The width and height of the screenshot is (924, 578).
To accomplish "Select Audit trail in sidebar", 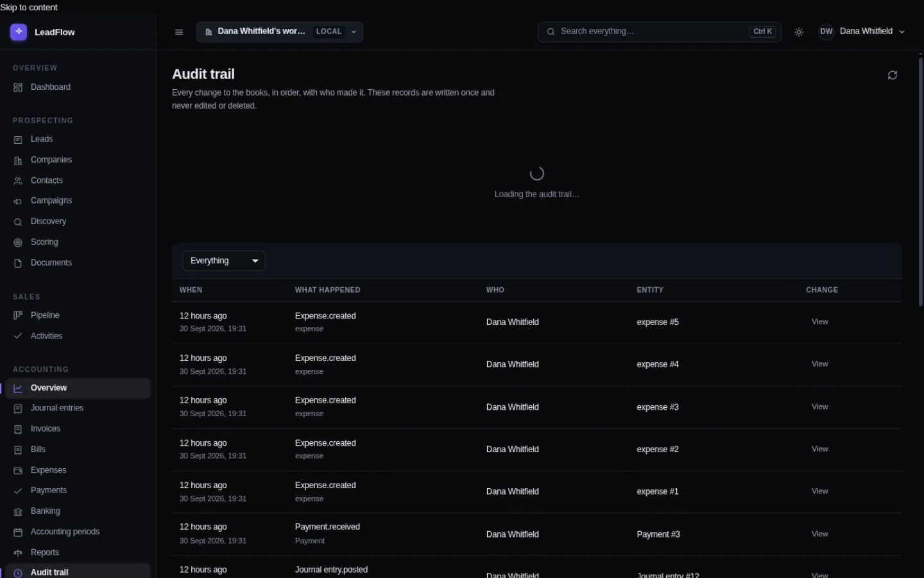I will (x=78, y=572).
